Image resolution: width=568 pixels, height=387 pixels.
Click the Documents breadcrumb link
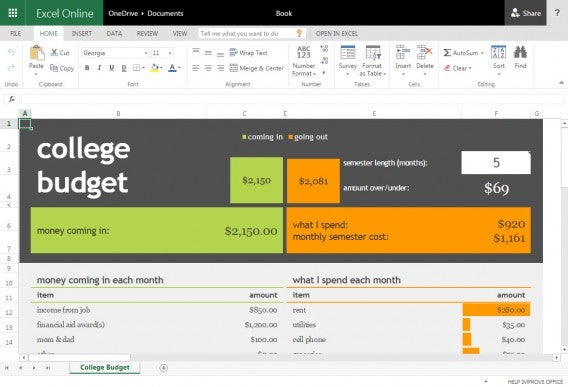[x=165, y=13]
